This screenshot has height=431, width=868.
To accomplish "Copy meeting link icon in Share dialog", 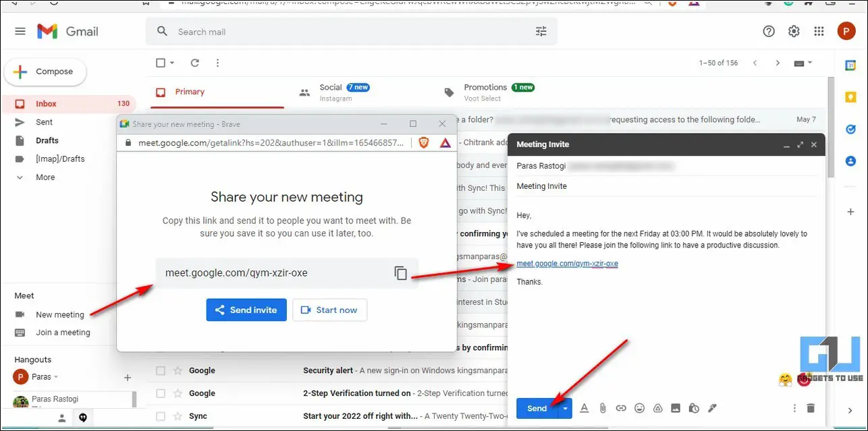I will point(401,273).
